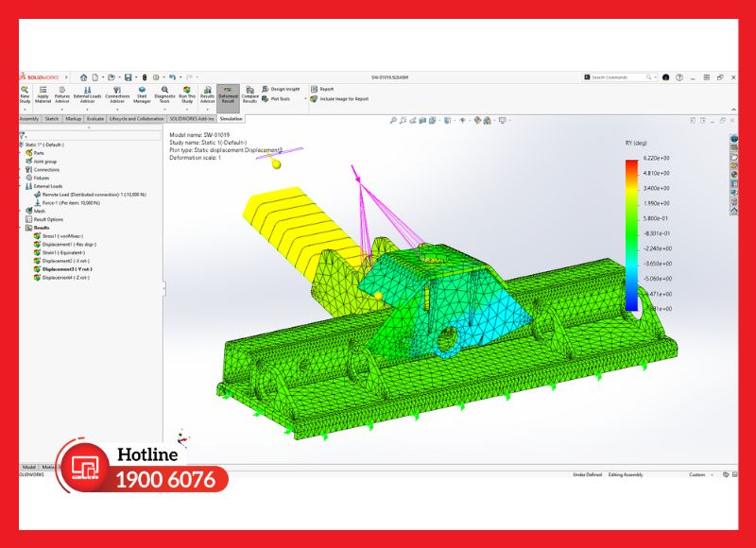Click Compare Results
756x548 pixels.
(249, 94)
